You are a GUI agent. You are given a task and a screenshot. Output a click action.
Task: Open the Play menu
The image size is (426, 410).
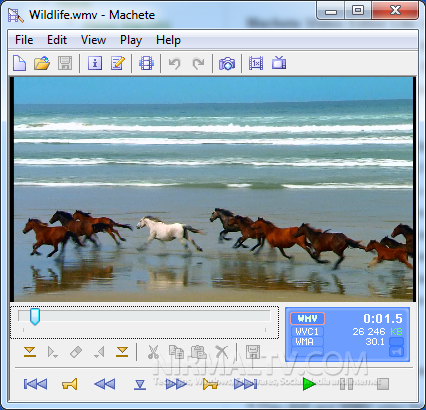pyautogui.click(x=131, y=41)
